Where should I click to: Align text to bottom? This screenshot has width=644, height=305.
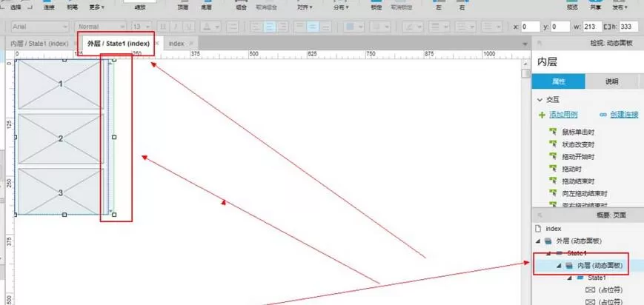[325, 27]
